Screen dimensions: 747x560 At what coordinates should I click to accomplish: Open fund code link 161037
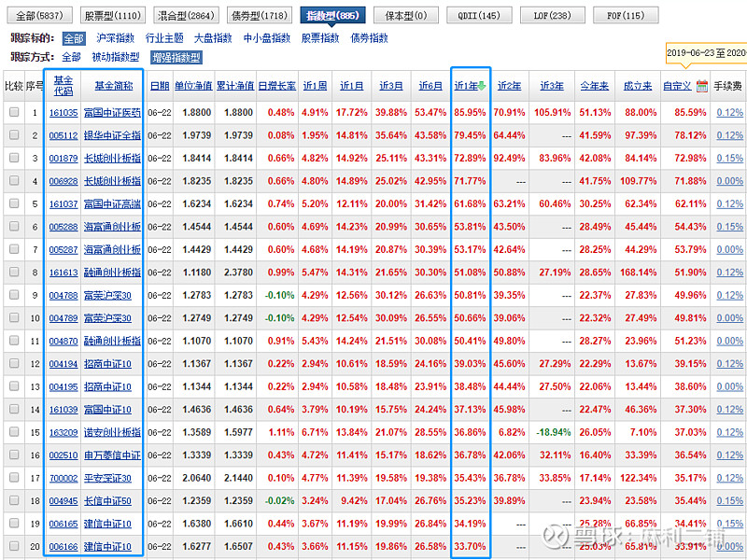click(x=63, y=204)
